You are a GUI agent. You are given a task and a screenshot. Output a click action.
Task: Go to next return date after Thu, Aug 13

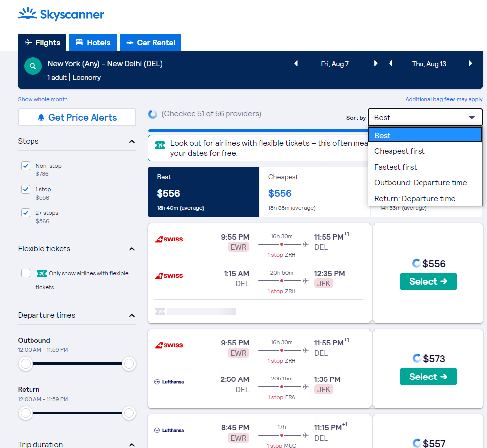tap(470, 64)
